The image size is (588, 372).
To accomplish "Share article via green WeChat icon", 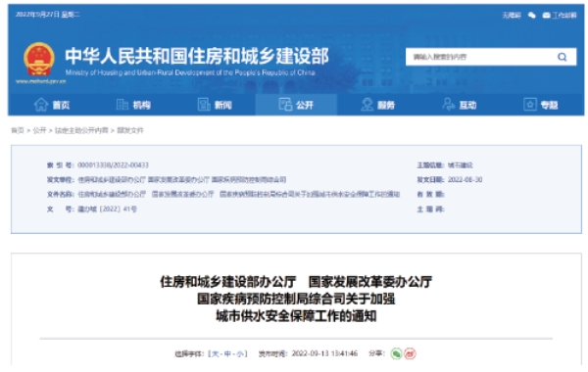I will (396, 353).
